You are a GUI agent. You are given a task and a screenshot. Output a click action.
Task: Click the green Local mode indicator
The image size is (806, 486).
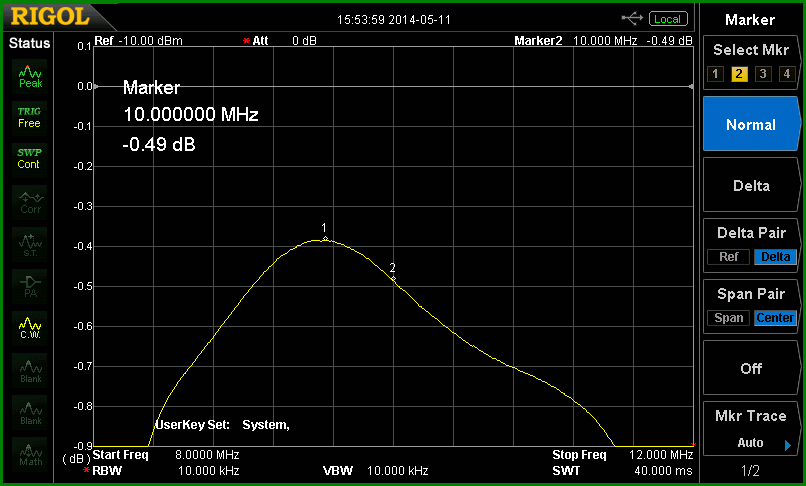668,19
